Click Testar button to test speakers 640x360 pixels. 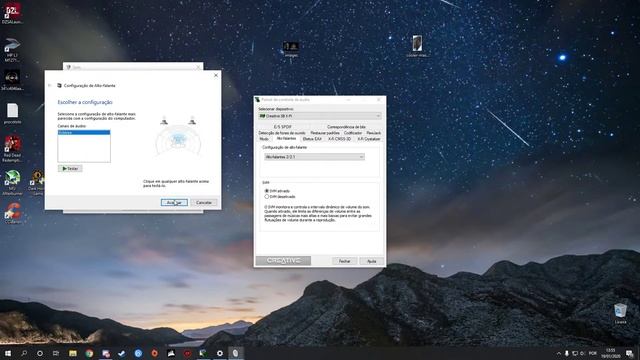70,169
